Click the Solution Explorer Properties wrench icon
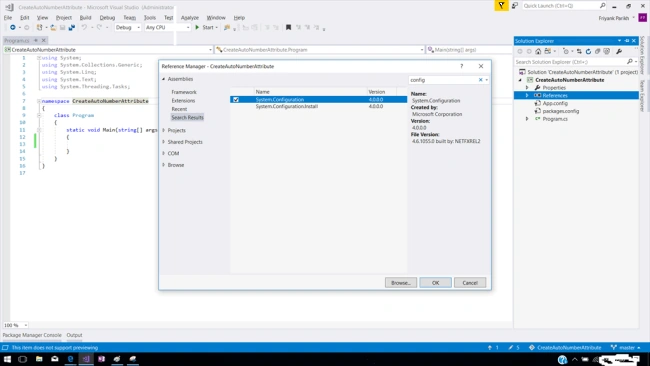Screen dimensions: 650x366 pos(619,51)
